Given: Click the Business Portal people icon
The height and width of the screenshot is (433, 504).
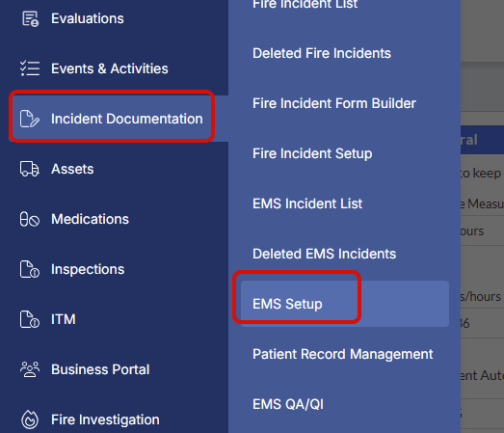Looking at the screenshot, I should [30, 369].
